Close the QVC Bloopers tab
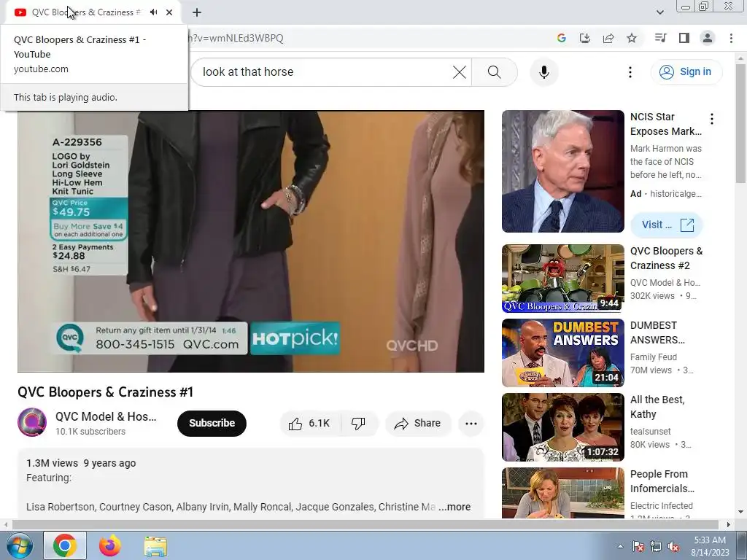The image size is (747, 560). click(169, 12)
